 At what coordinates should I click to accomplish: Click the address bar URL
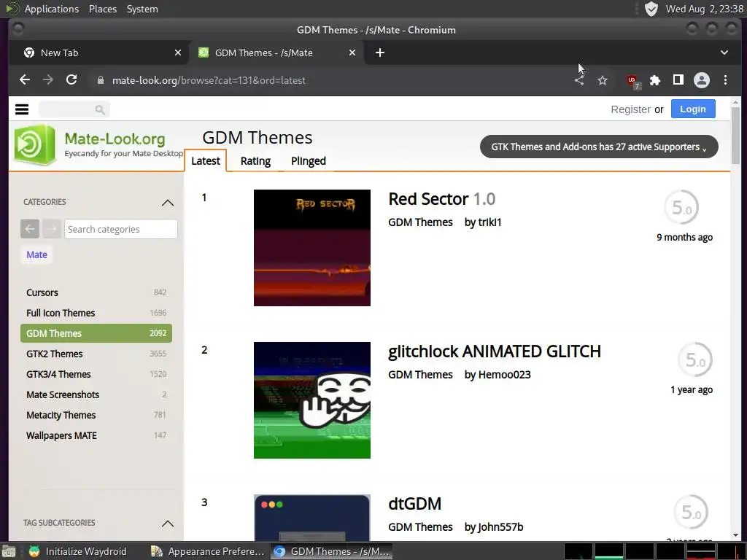[x=209, y=80]
